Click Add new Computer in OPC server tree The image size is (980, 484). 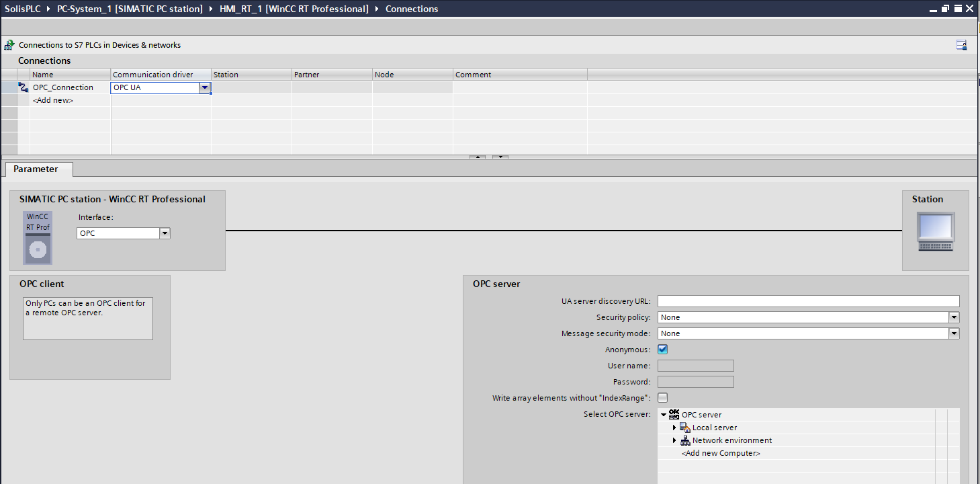(x=721, y=453)
